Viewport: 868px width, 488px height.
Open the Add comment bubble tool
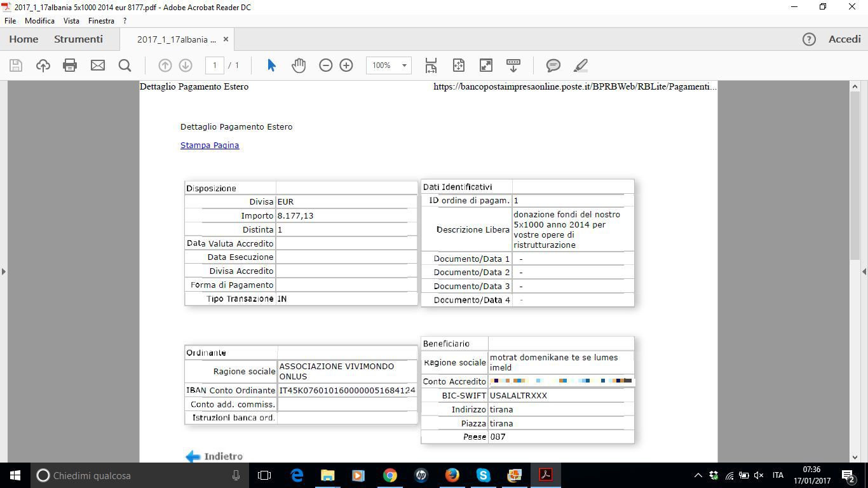click(553, 65)
